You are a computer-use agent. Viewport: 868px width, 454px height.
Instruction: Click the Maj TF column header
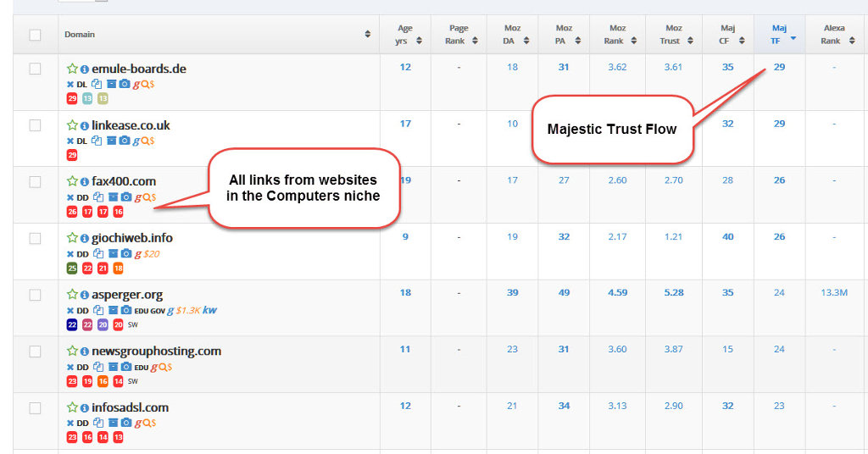pyautogui.click(x=780, y=34)
